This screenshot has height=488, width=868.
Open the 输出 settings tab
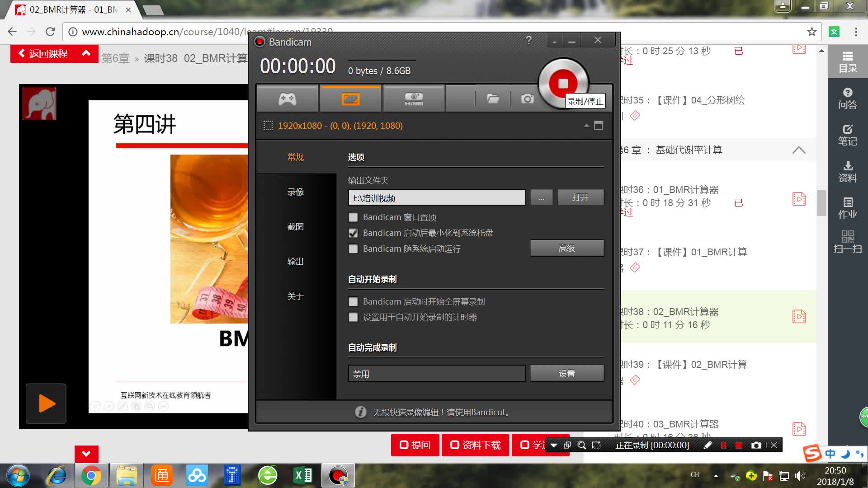click(296, 261)
